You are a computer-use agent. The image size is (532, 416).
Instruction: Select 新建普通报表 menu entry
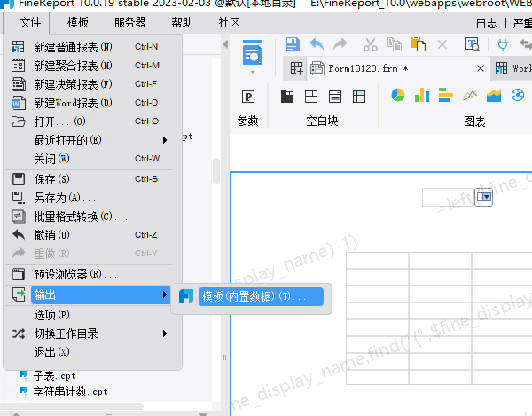(91, 47)
